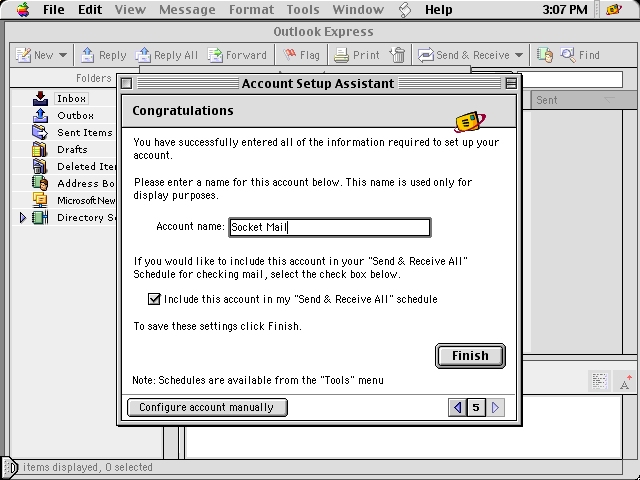Click the Find magnifier toolbar icon
640x480 pixels.
(x=568, y=55)
